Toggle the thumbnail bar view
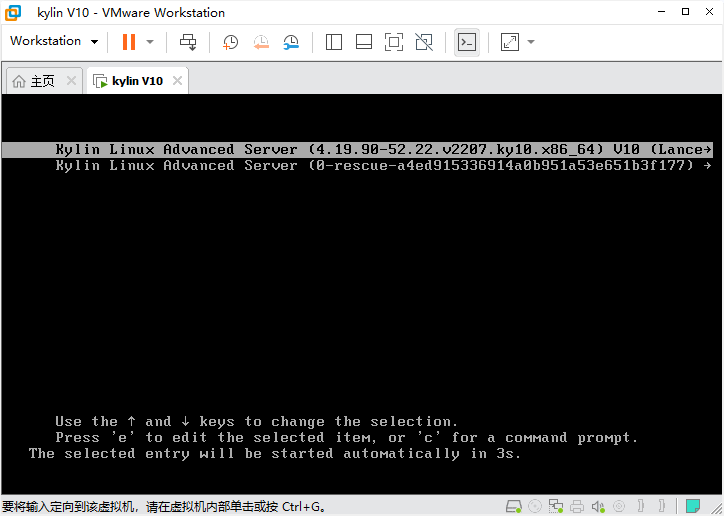The image size is (724, 516). click(364, 42)
